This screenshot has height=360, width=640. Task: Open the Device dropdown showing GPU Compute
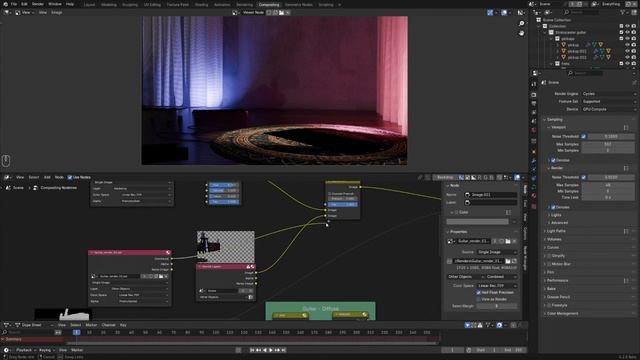(608, 109)
